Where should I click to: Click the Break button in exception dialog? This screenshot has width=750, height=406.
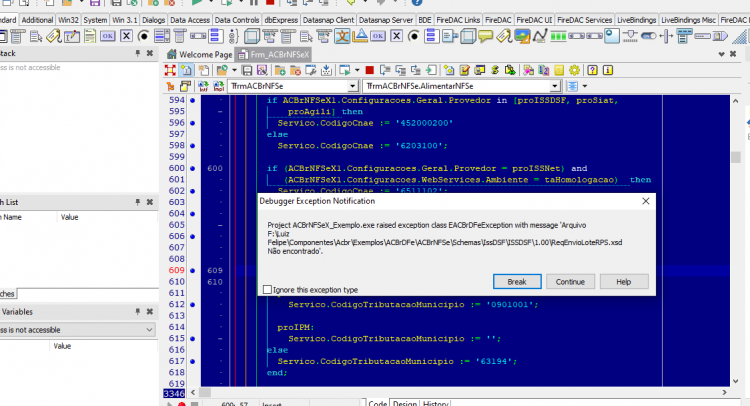[x=517, y=282]
